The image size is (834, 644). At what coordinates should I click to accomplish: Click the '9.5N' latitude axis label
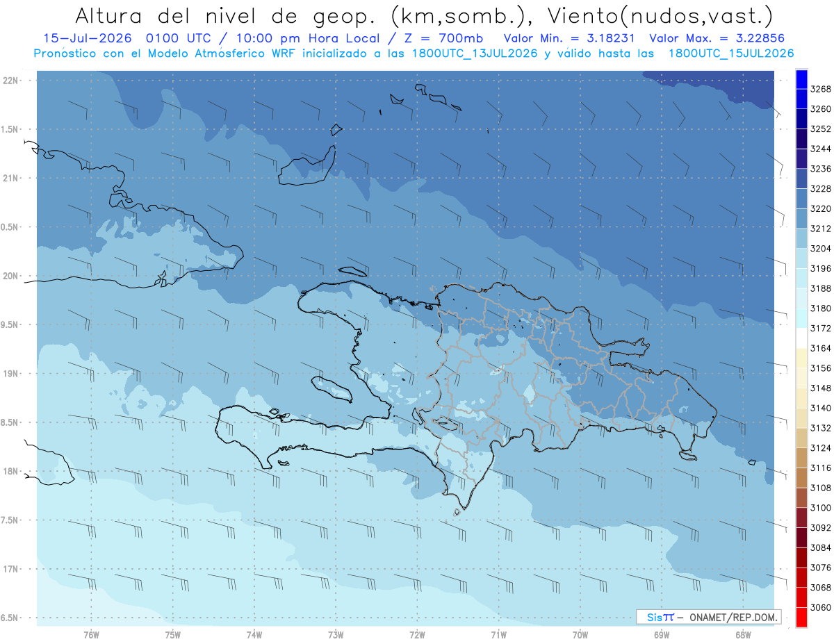tap(10, 325)
